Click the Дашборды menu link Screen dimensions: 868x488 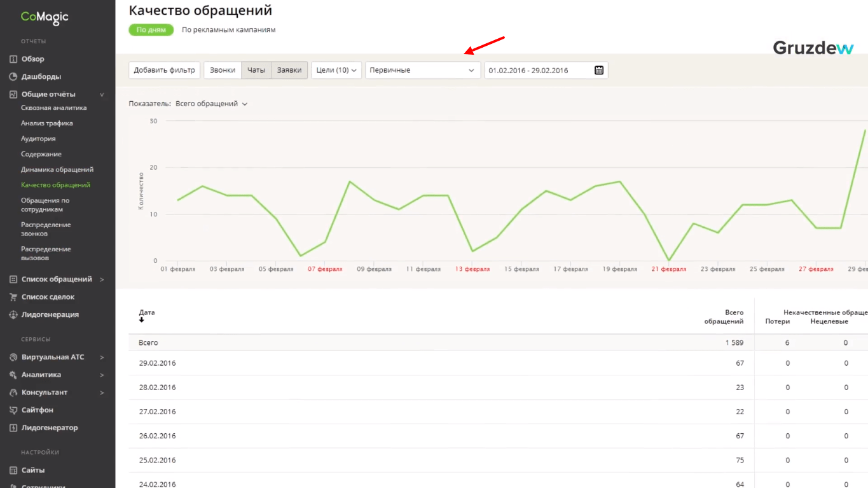(41, 76)
